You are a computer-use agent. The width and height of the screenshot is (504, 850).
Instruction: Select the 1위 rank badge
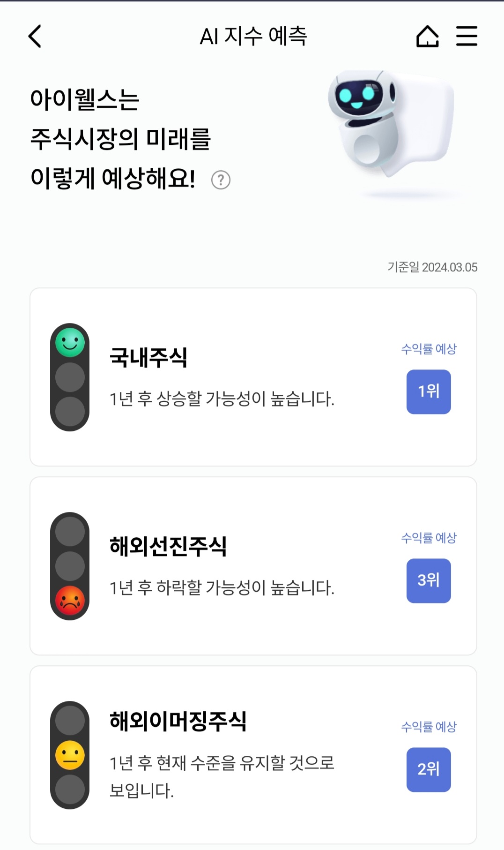click(429, 391)
